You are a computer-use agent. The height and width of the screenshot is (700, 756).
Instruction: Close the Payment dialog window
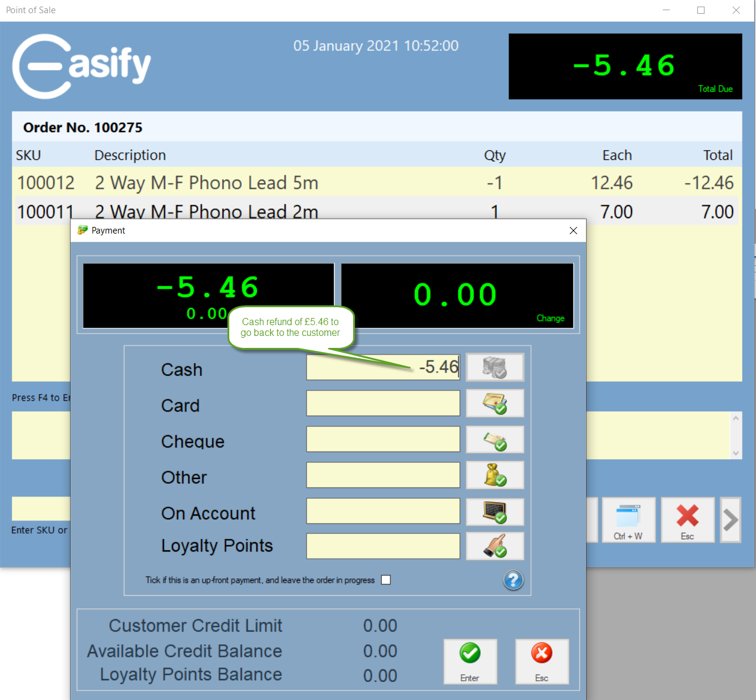(573, 231)
